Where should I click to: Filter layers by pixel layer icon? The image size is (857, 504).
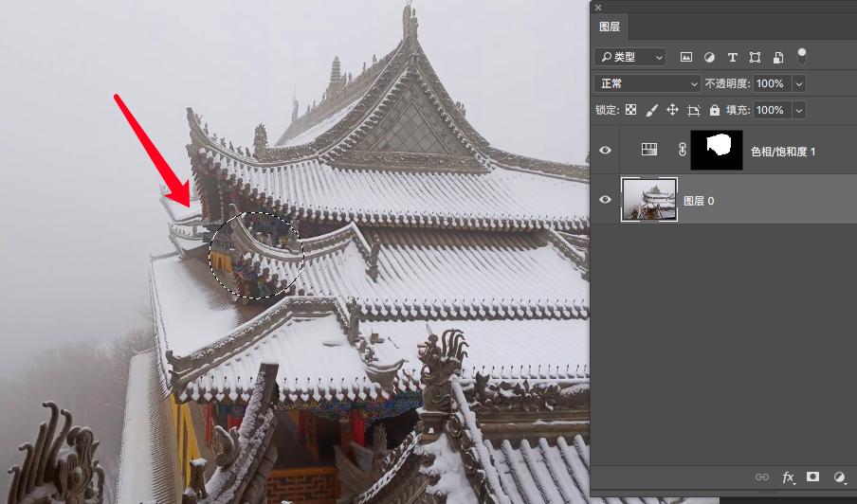pos(686,57)
